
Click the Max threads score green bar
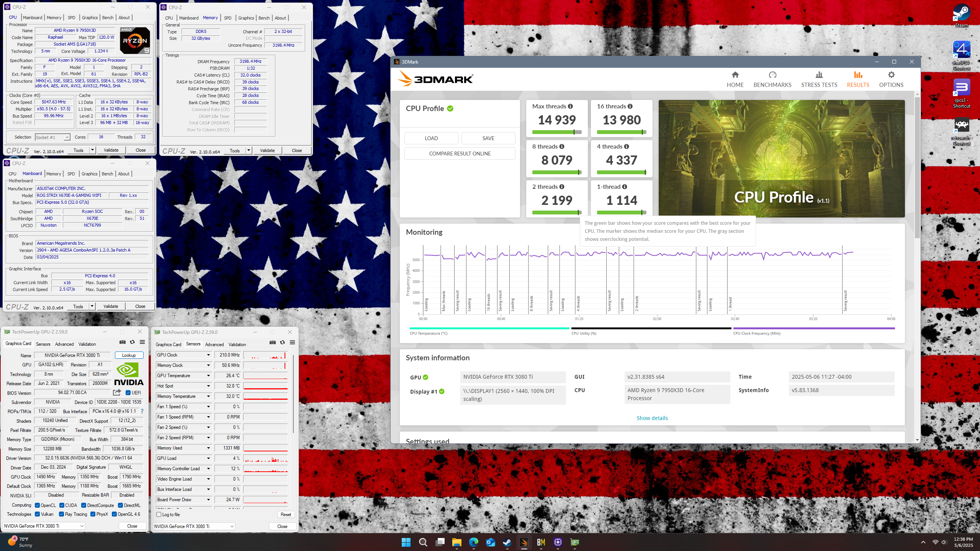tap(557, 132)
